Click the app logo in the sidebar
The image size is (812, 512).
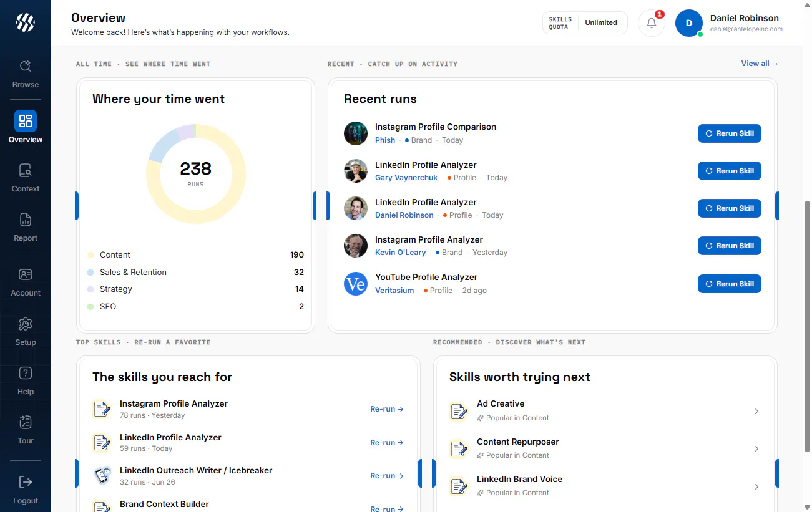point(26,22)
